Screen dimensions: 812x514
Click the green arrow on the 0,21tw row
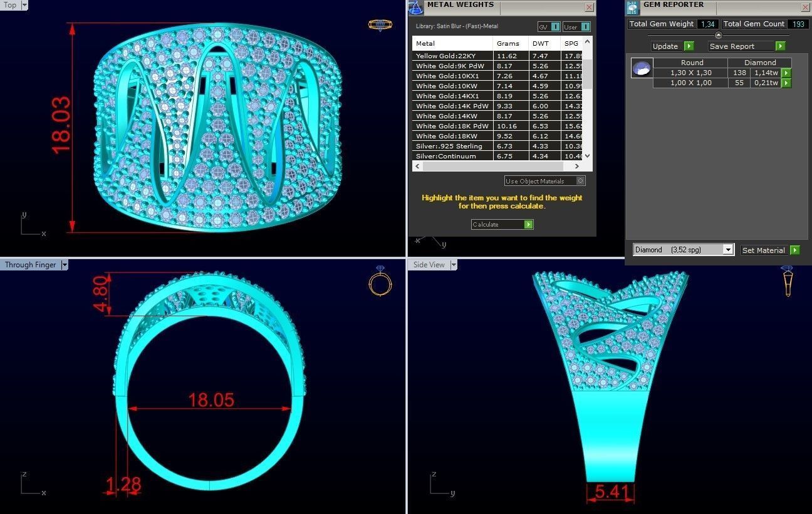tap(786, 83)
